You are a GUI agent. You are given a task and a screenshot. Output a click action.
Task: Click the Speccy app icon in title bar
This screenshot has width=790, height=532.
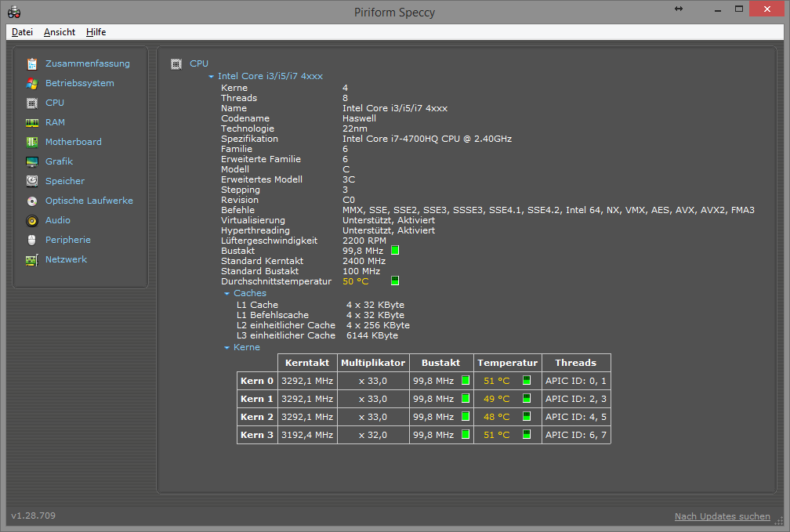pos(14,11)
